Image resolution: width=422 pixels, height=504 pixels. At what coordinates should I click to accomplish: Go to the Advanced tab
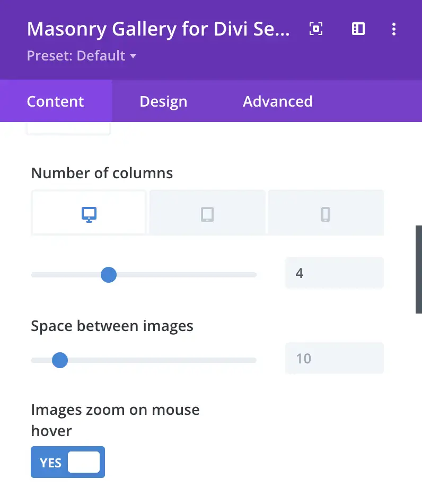pyautogui.click(x=277, y=101)
